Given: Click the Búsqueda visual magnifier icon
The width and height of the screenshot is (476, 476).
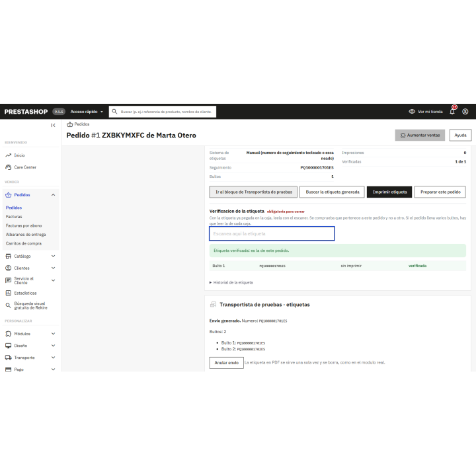Looking at the screenshot, I should pyautogui.click(x=8, y=305).
